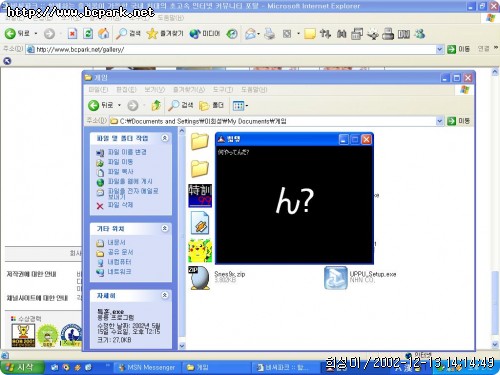The image size is (500, 375).
Task: Toggle Folders (폴더) pane in 게임 window
Action: point(211,105)
